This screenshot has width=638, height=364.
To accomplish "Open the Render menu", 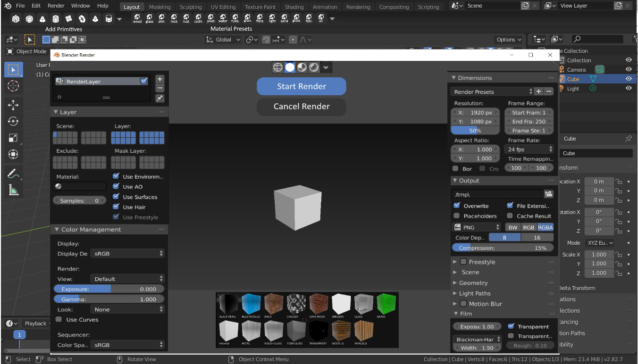I will (56, 6).
